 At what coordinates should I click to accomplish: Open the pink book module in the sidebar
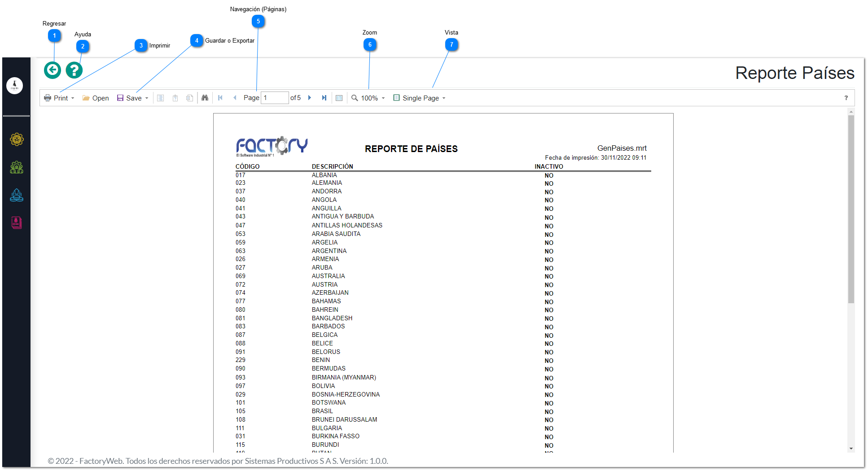(17, 222)
